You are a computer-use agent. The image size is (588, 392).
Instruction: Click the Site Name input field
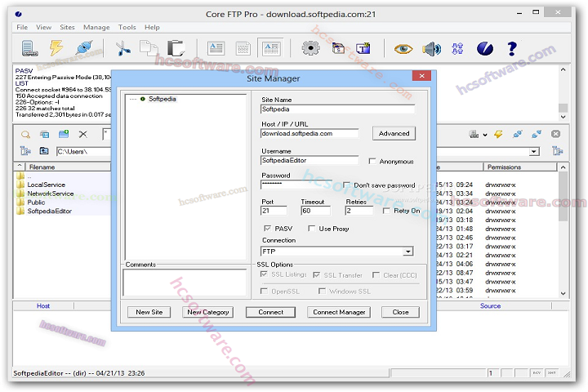point(337,109)
